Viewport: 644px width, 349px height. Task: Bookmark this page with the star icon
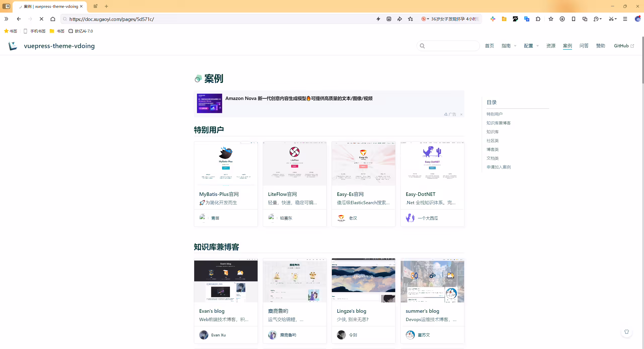411,19
